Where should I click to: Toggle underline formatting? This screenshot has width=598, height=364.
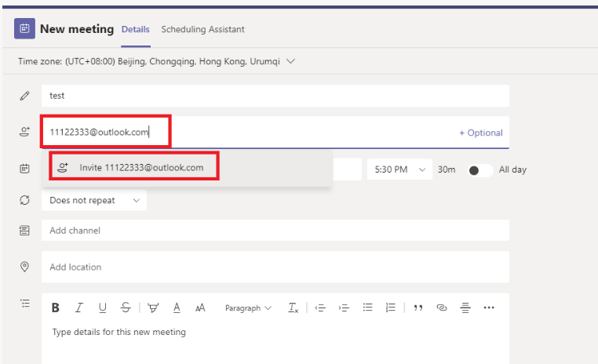pyautogui.click(x=102, y=308)
